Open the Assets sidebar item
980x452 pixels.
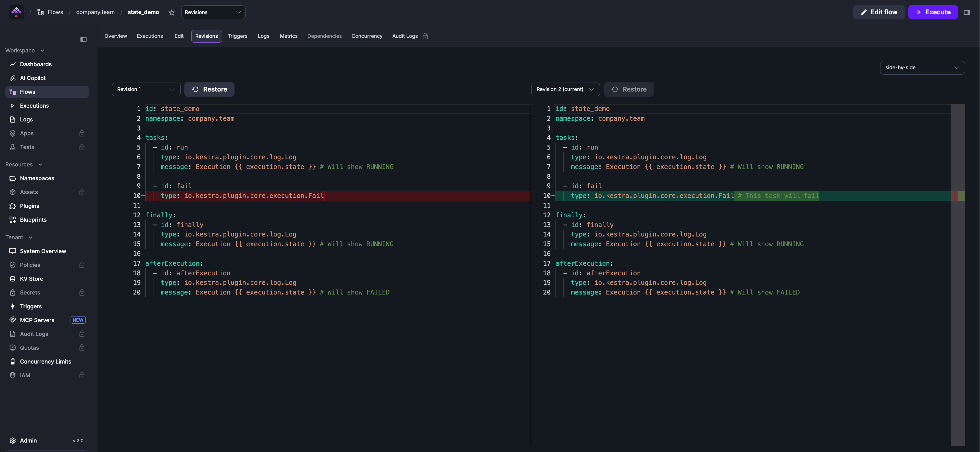tap(47, 192)
